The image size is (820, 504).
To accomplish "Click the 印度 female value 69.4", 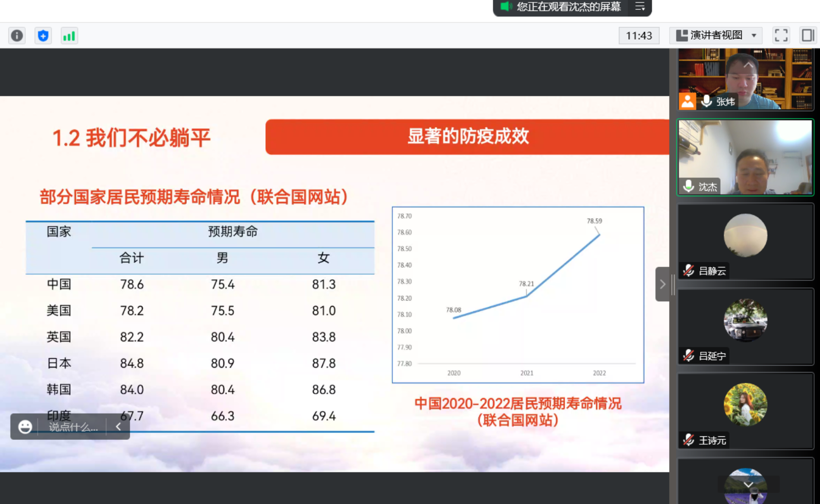I will click(x=324, y=417).
